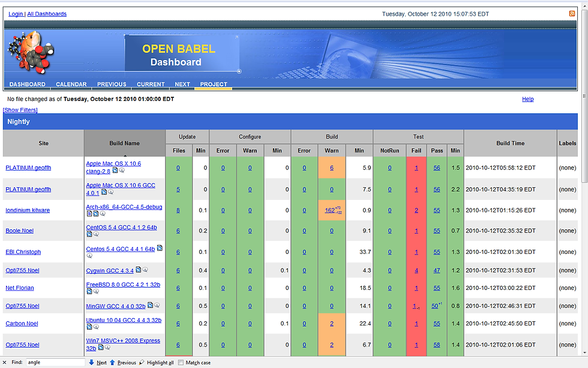The width and height of the screenshot is (588, 368).
Task: Open blue document icon for Apple clang-2.8 build
Action: [x=115, y=170]
